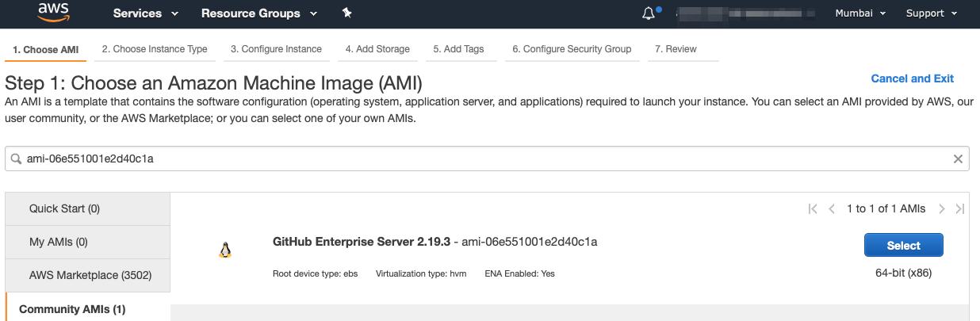Click the AWS logo home icon
The height and width of the screenshot is (321, 980).
(x=53, y=13)
